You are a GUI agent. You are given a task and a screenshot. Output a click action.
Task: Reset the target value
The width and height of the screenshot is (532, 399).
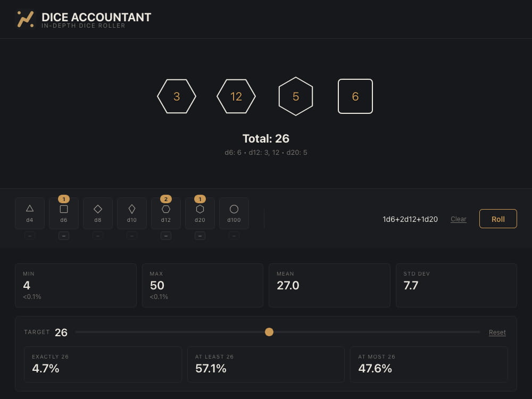tap(497, 332)
